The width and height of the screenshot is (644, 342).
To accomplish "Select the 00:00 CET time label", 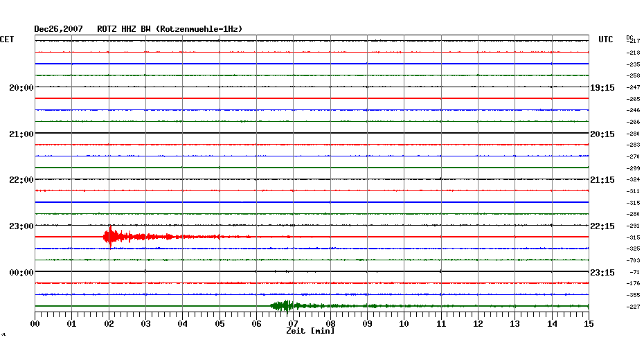I will 21,273.
